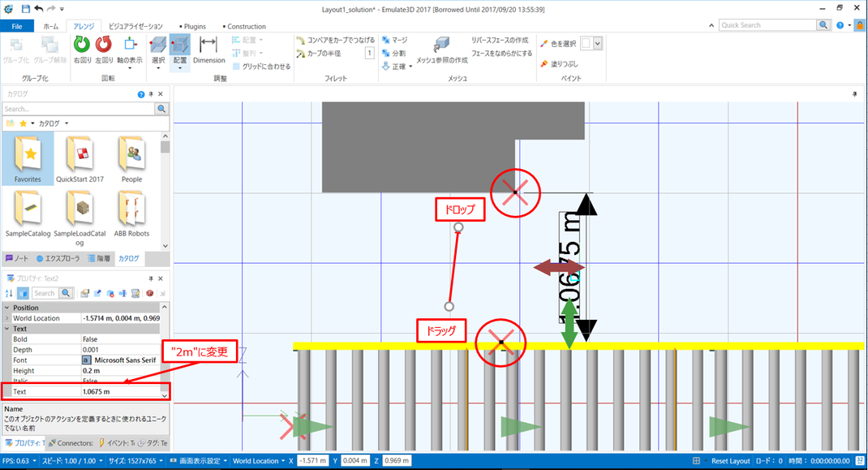Click the 色を選択 color picker tool
Screen dimensions: 868x470
point(558,43)
